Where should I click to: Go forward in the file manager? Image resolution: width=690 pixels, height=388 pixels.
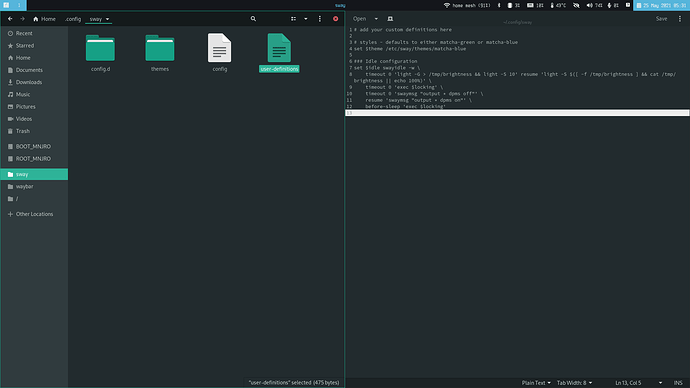[22, 19]
